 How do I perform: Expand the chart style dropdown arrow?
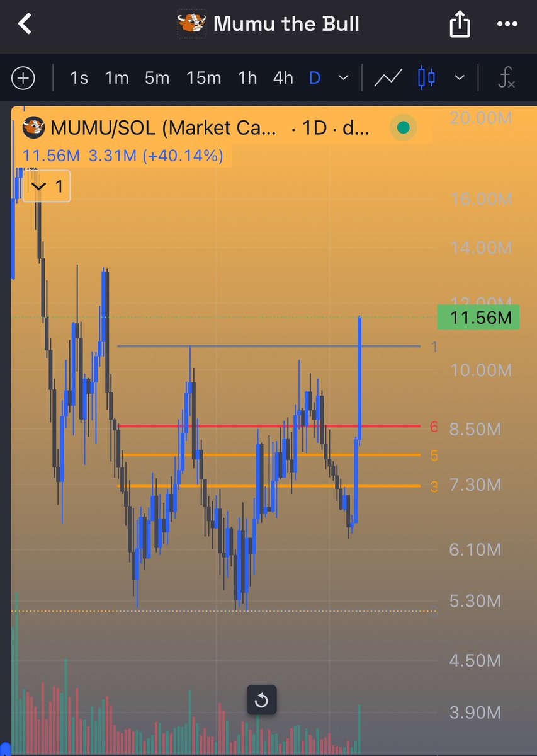coord(460,78)
